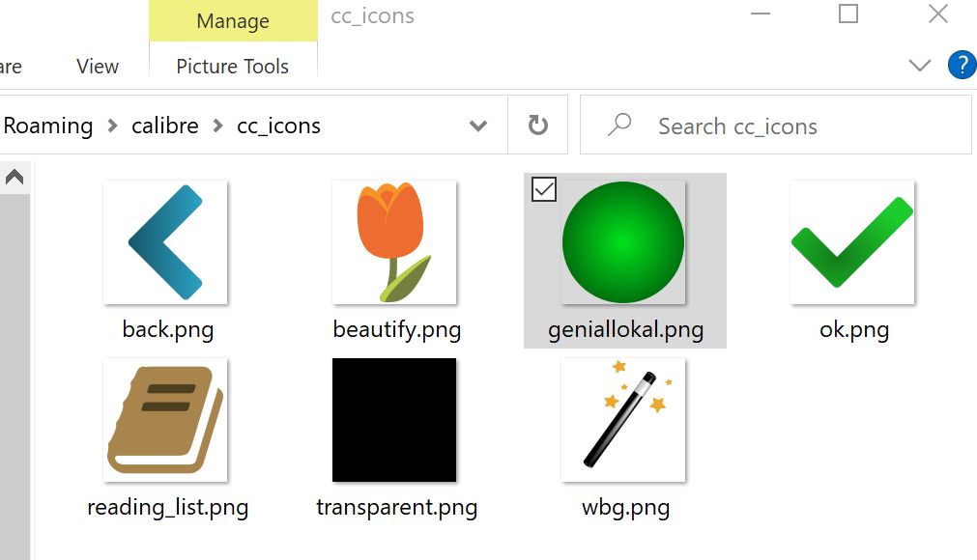Refresh the cc_icons folder view
The height and width of the screenshot is (560, 977).
(538, 126)
